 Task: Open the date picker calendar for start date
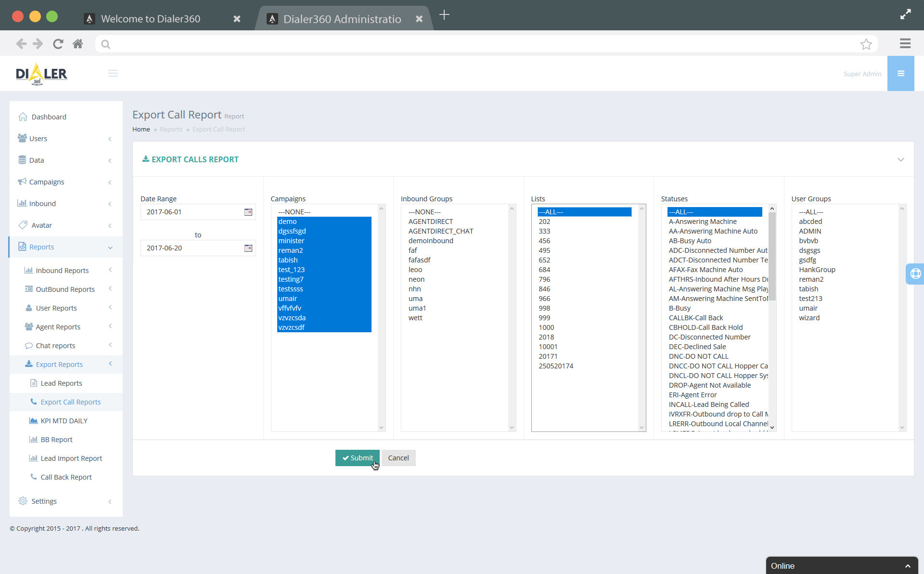248,212
